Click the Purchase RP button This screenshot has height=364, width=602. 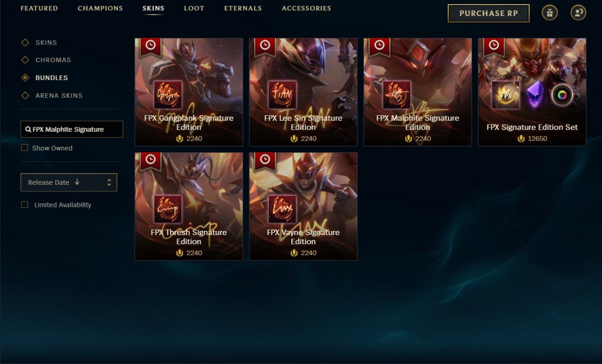[489, 13]
